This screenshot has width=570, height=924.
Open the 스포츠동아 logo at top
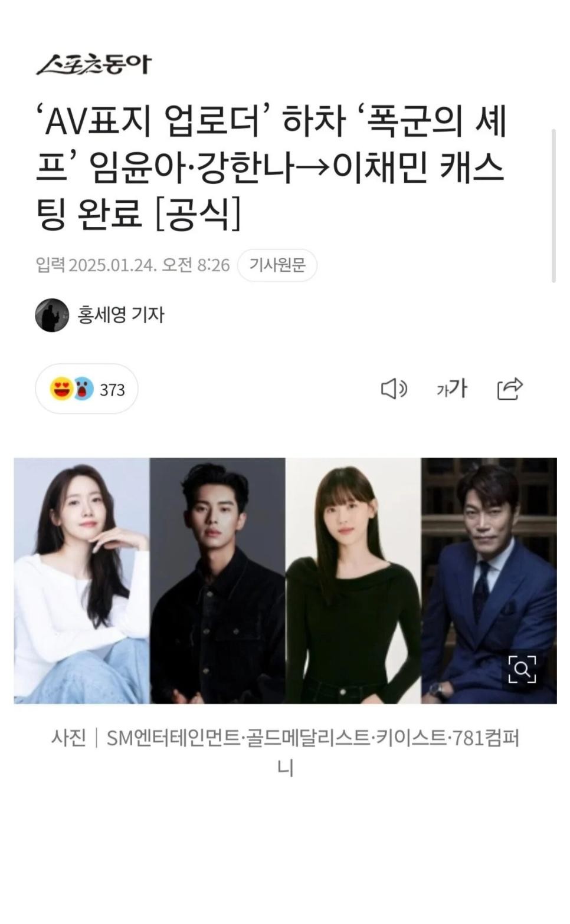[x=93, y=64]
